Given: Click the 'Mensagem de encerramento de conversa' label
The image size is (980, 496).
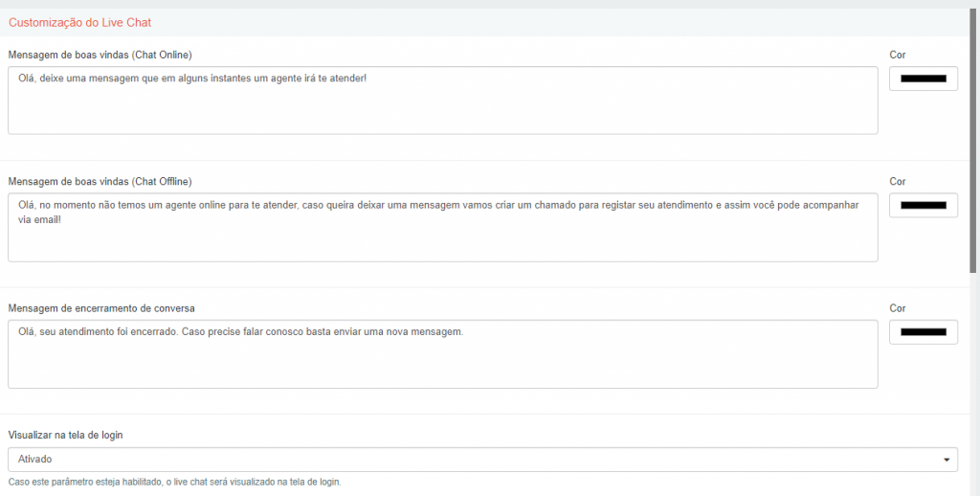Looking at the screenshot, I should coord(101,308).
